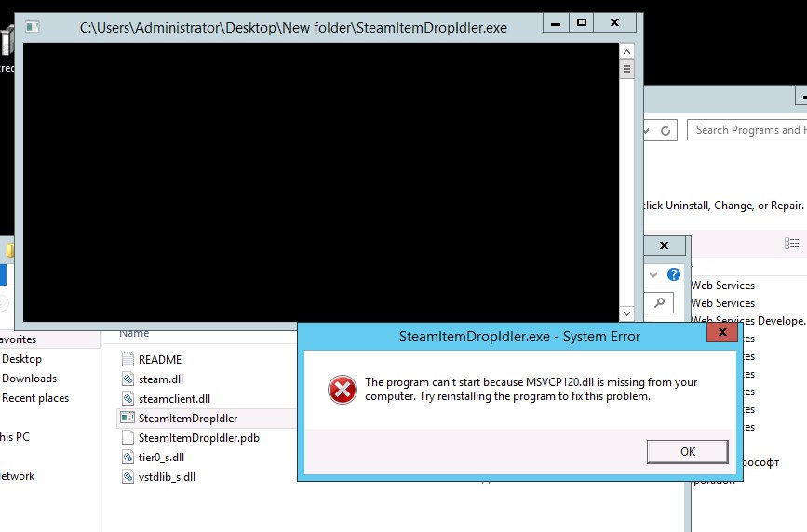
Task: Select the steam.dll file
Action: pyautogui.click(x=161, y=379)
